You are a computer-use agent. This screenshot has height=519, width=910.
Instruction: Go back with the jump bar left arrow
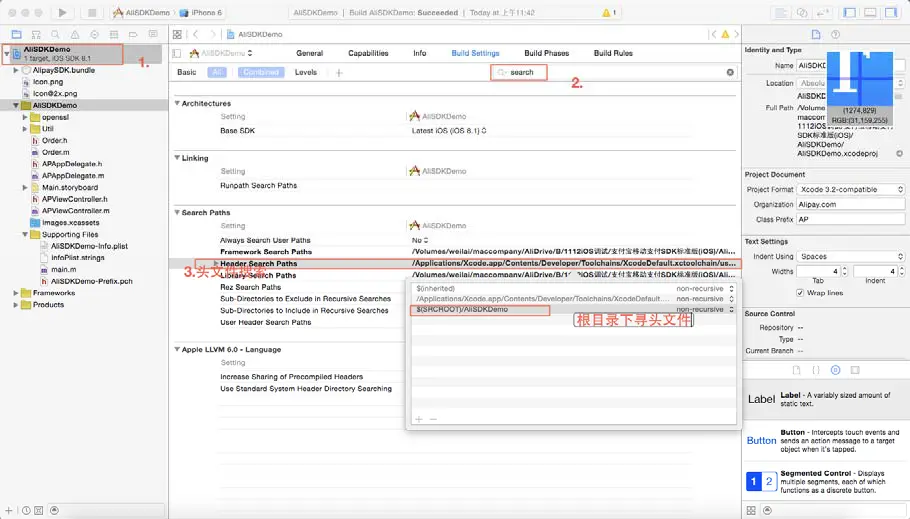click(x=196, y=34)
